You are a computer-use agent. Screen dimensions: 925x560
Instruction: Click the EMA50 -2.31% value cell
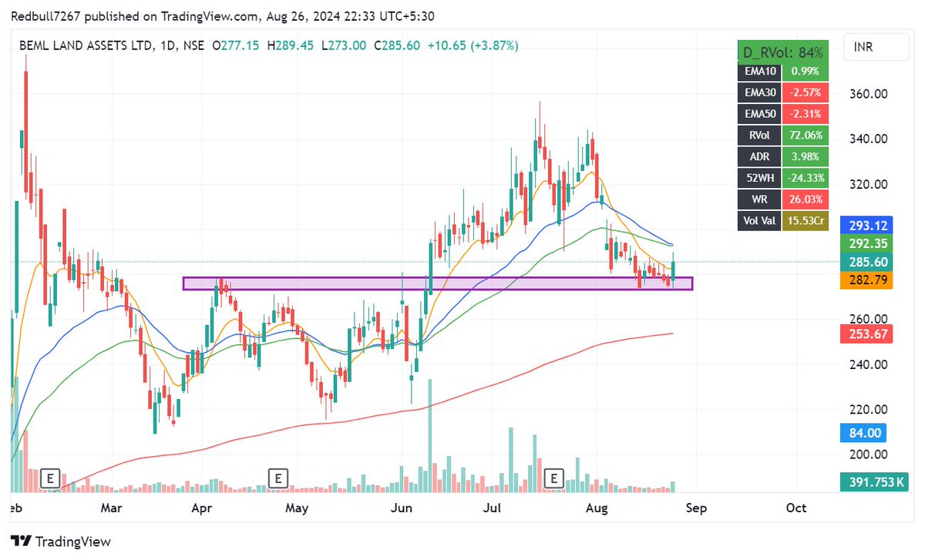(804, 113)
